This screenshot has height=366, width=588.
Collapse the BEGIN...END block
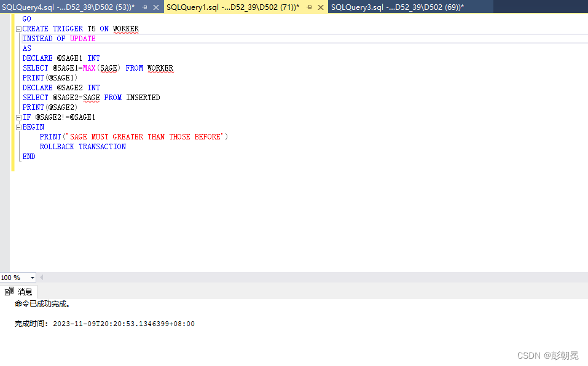pos(18,127)
